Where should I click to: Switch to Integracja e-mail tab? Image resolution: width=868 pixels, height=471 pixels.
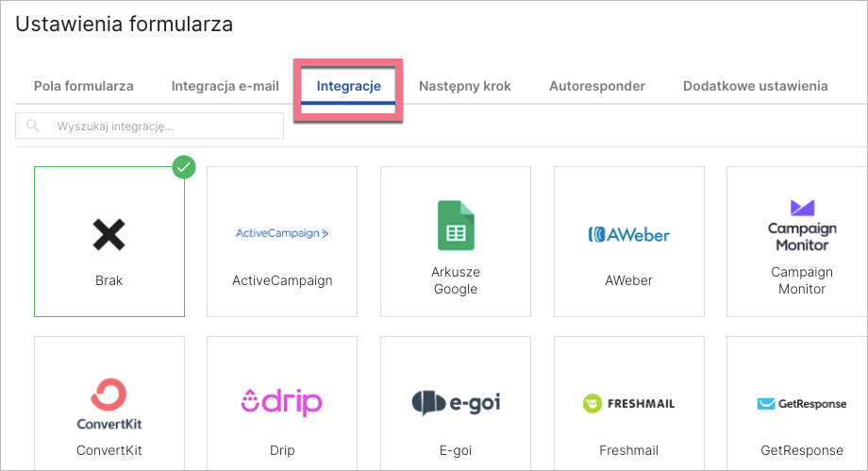pos(225,86)
